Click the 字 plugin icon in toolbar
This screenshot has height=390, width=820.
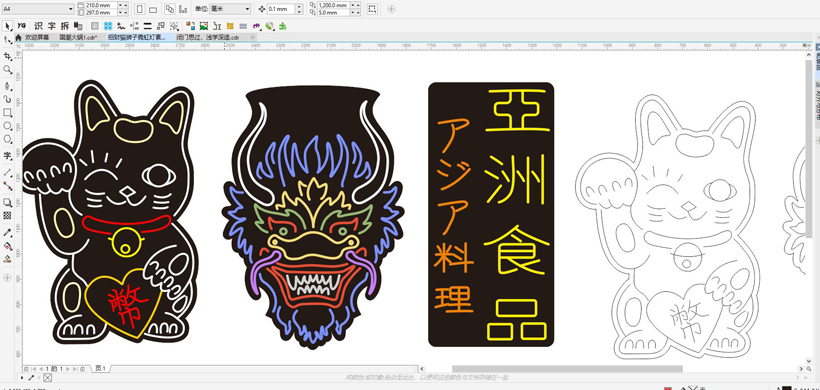52,26
